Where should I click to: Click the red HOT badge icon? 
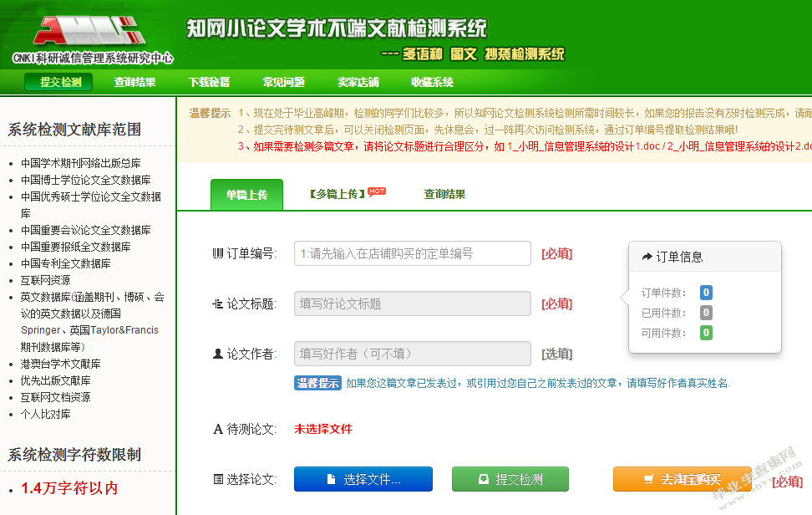point(377,191)
